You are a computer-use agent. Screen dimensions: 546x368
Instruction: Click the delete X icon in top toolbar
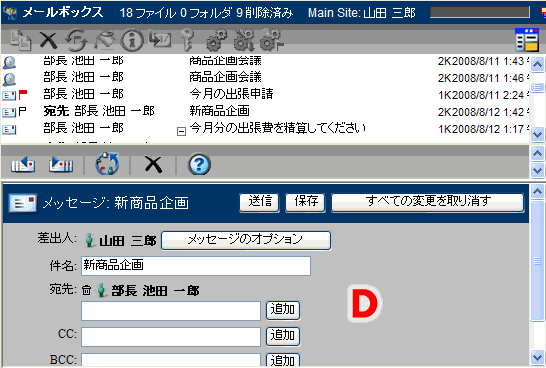48,40
